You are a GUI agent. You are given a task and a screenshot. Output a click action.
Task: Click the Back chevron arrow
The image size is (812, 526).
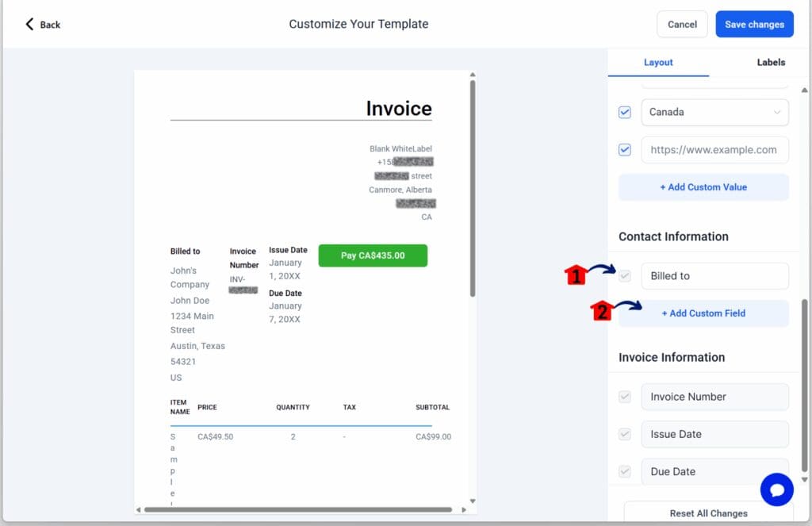click(29, 24)
